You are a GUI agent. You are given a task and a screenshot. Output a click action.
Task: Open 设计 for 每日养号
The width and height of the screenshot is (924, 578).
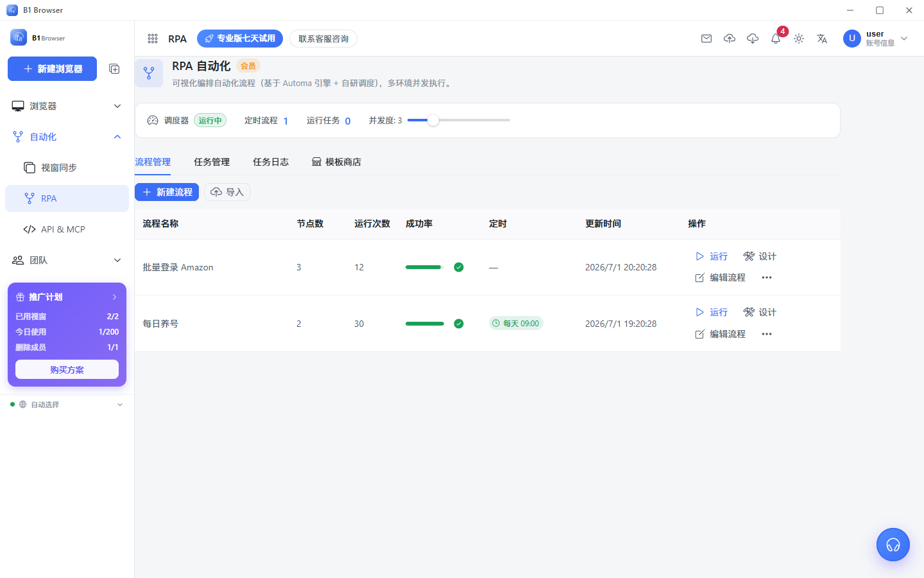760,312
